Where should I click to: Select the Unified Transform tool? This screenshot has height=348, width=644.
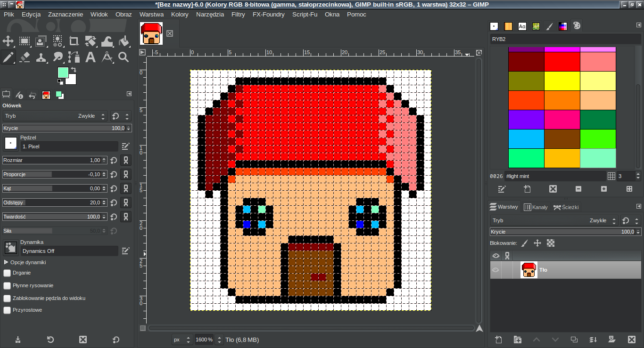91,41
